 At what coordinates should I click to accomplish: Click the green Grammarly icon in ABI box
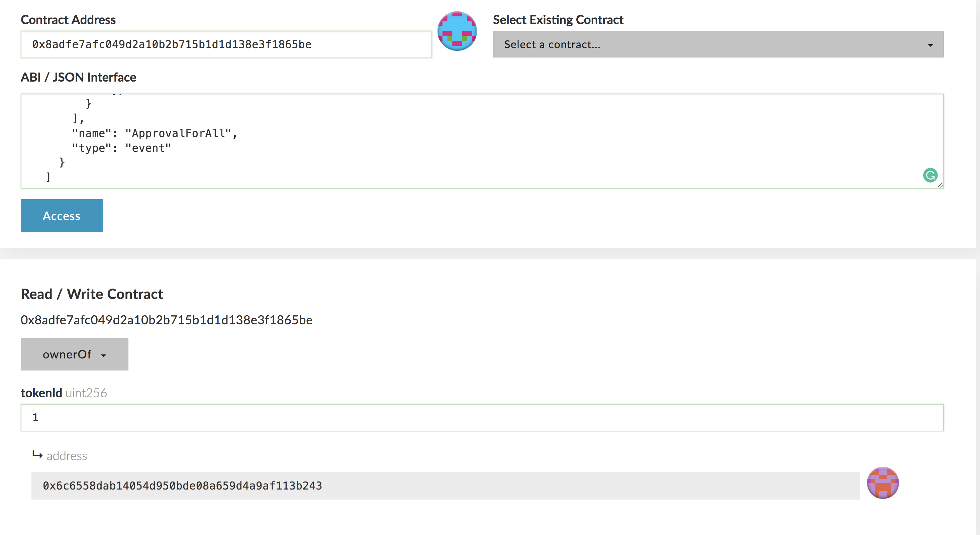(x=930, y=175)
